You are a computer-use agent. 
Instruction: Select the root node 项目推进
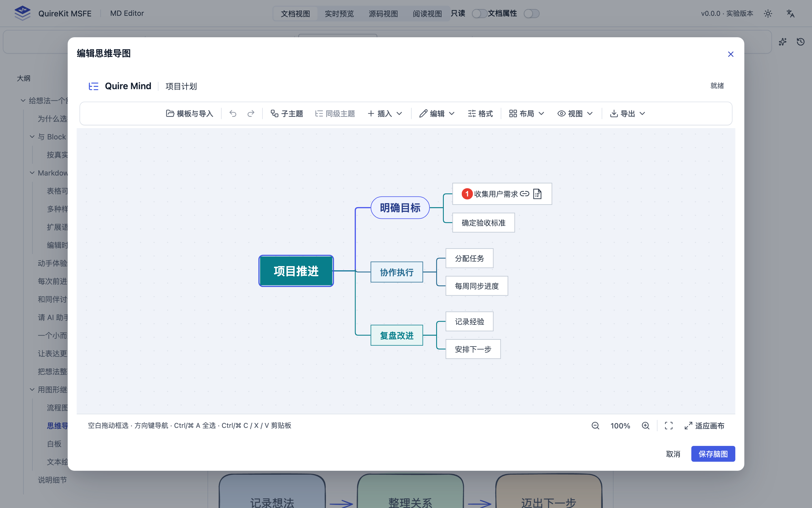(x=296, y=271)
